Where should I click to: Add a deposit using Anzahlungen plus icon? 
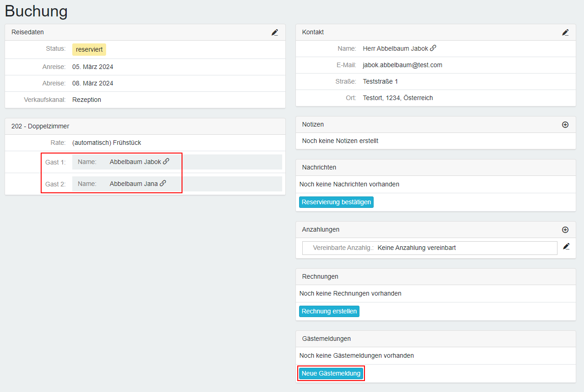point(565,230)
